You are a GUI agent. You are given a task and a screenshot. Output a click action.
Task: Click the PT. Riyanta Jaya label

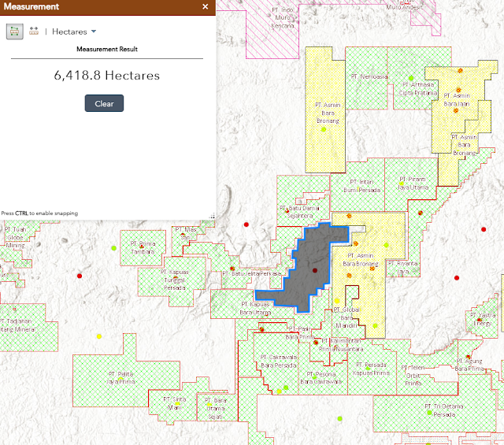[x=402, y=267]
